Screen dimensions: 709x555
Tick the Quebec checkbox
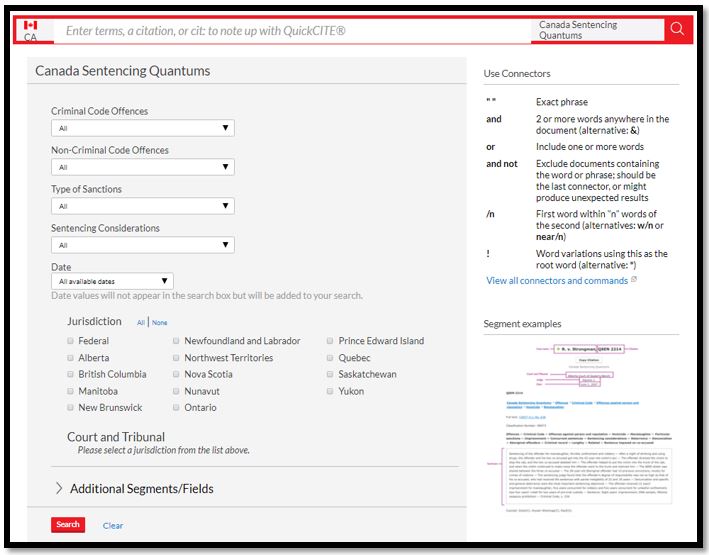(330, 358)
